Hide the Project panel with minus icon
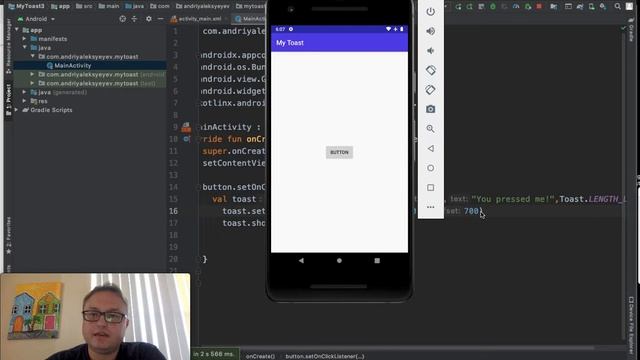The height and width of the screenshot is (360, 640). click(x=160, y=19)
